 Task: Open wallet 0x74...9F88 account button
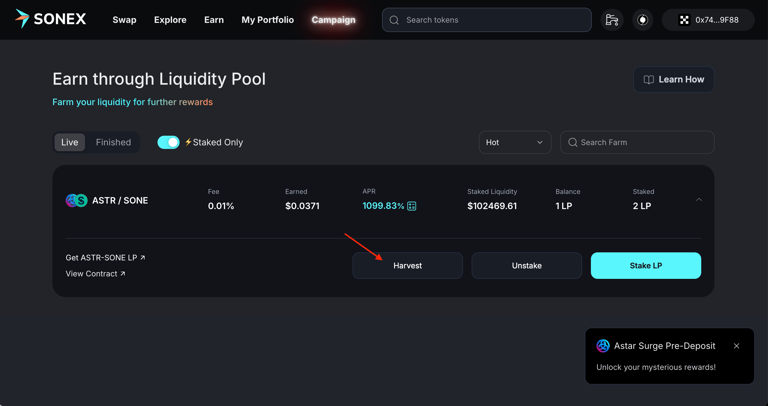point(708,20)
